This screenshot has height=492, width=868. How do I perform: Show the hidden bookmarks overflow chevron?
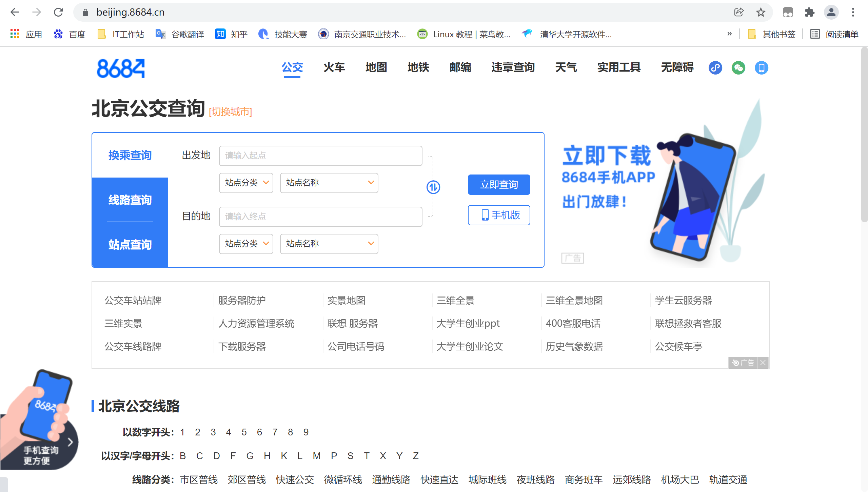729,34
